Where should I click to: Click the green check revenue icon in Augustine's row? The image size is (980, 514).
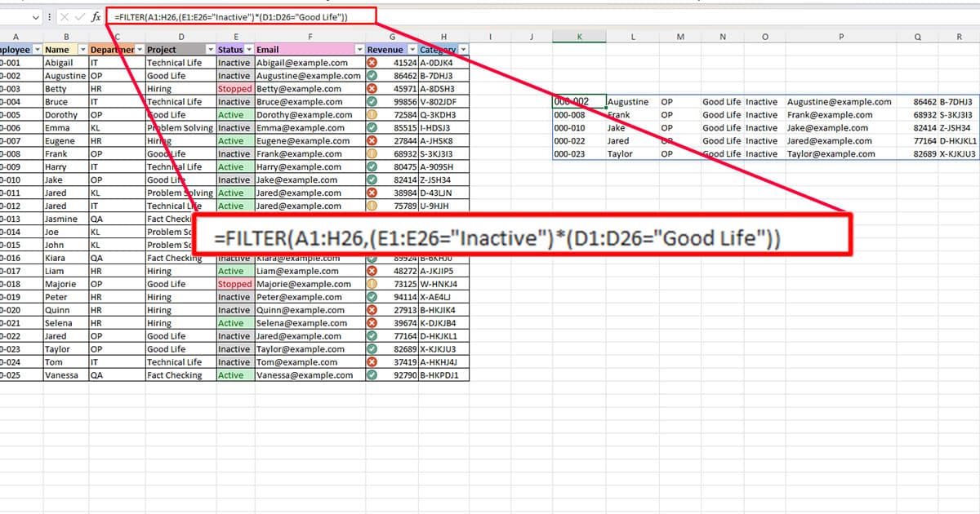pyautogui.click(x=373, y=75)
